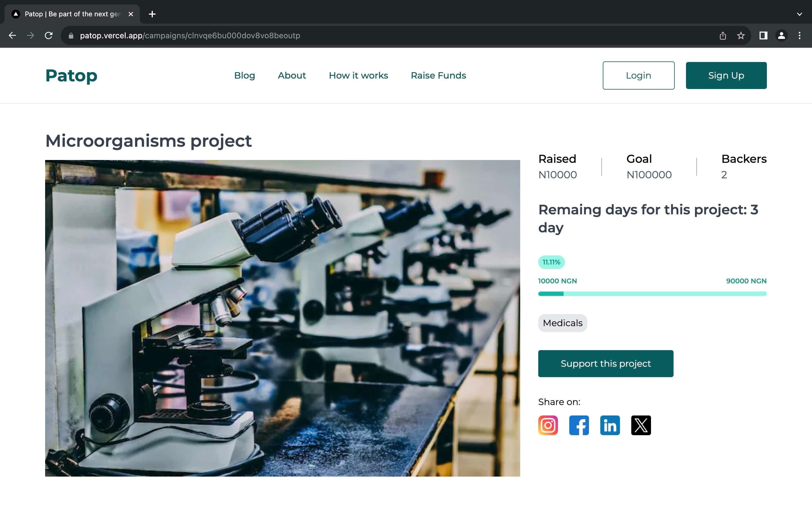Open the Chrome profile icon
Viewport: 812px width, 507px height.
tap(781, 35)
